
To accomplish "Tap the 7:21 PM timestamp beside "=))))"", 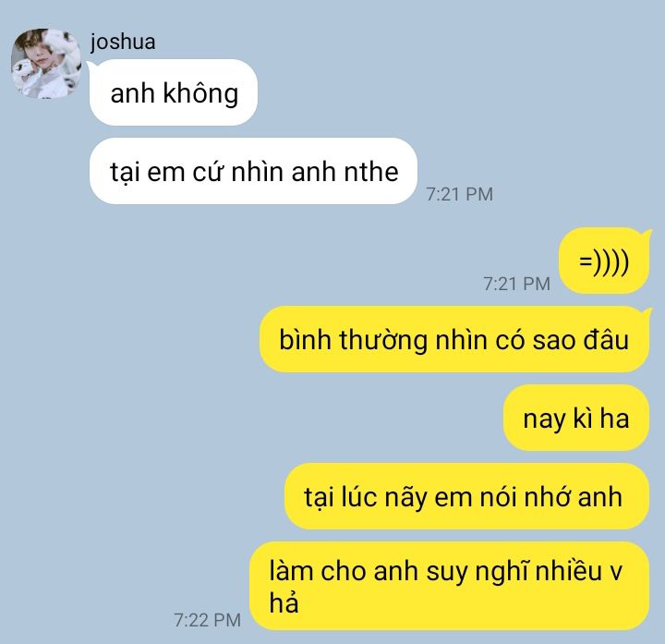I will [516, 284].
